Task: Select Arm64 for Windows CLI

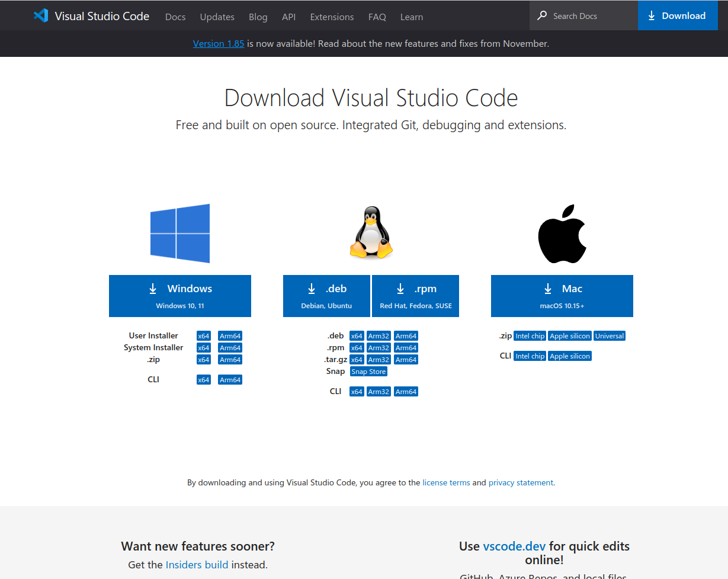Action: click(x=230, y=380)
